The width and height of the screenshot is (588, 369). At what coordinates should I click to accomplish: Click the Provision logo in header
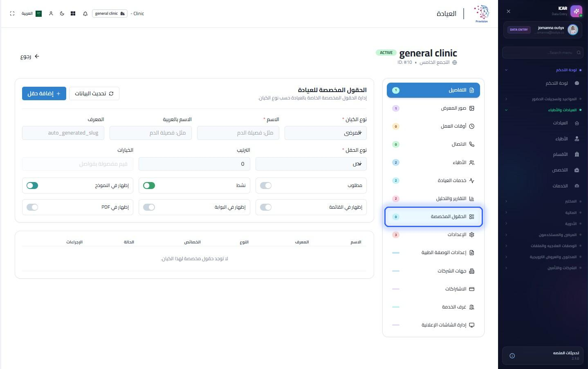pos(482,13)
